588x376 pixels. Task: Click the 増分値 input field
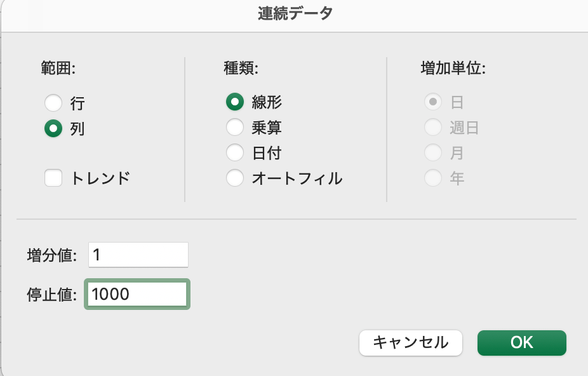(138, 255)
